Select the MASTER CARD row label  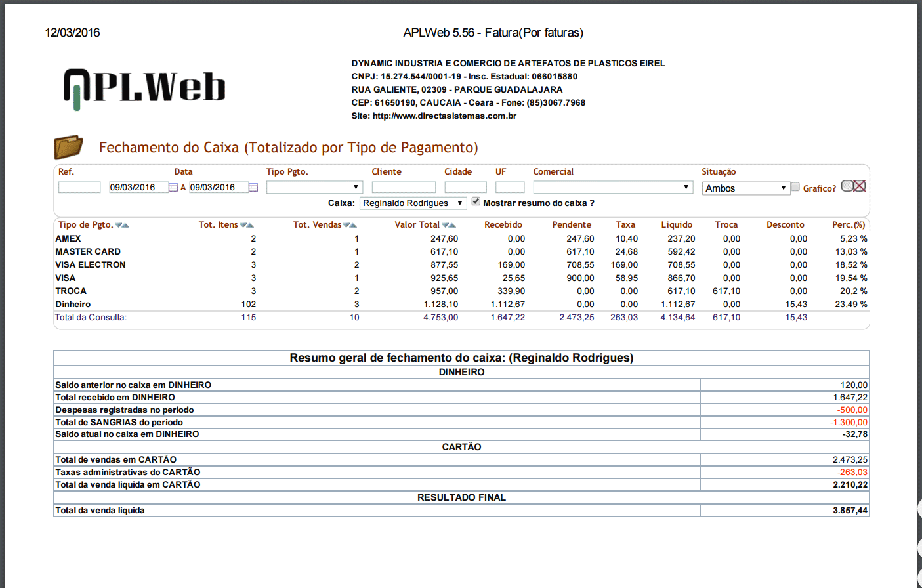pyautogui.click(x=88, y=252)
